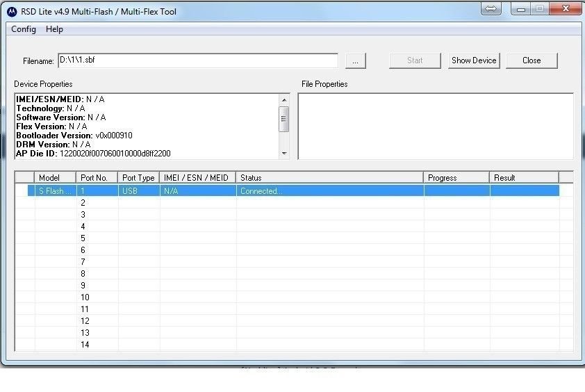Select port number 1 cell

pyautogui.click(x=97, y=190)
